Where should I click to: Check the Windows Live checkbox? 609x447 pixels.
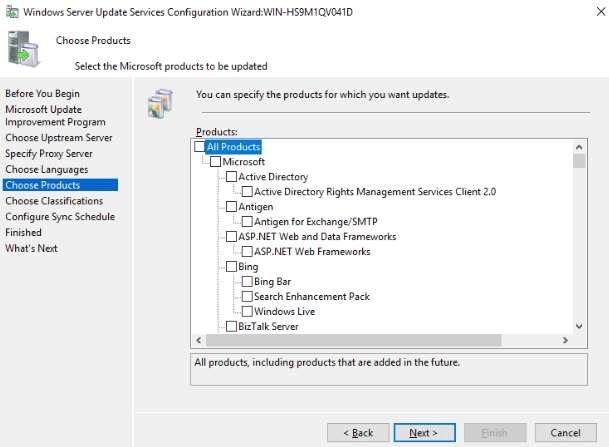pos(247,311)
